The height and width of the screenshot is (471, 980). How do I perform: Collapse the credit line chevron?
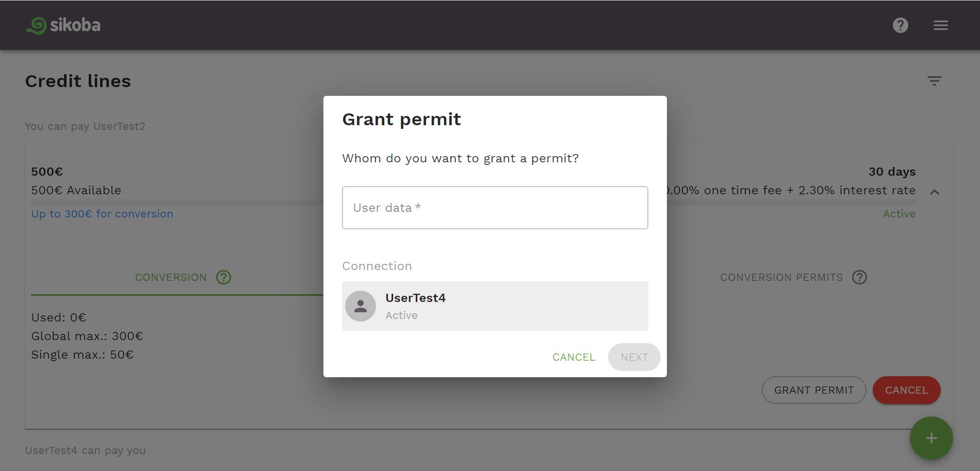935,192
